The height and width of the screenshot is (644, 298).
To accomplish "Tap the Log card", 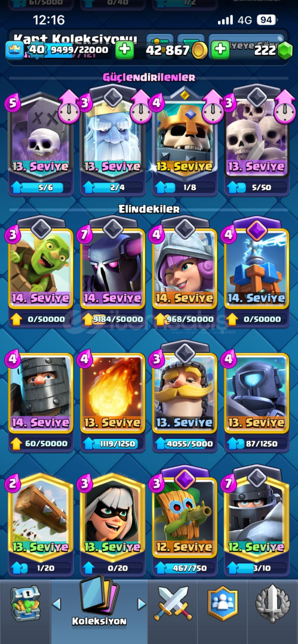I will coord(41,516).
